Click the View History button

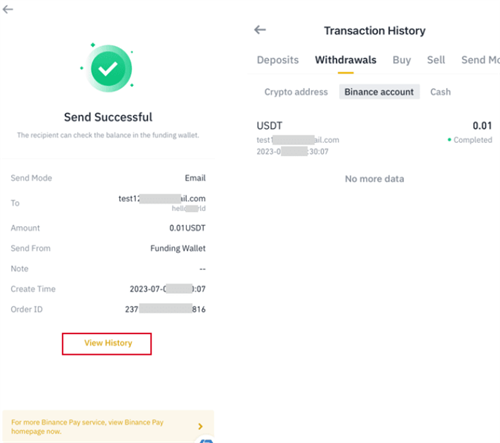(x=107, y=344)
